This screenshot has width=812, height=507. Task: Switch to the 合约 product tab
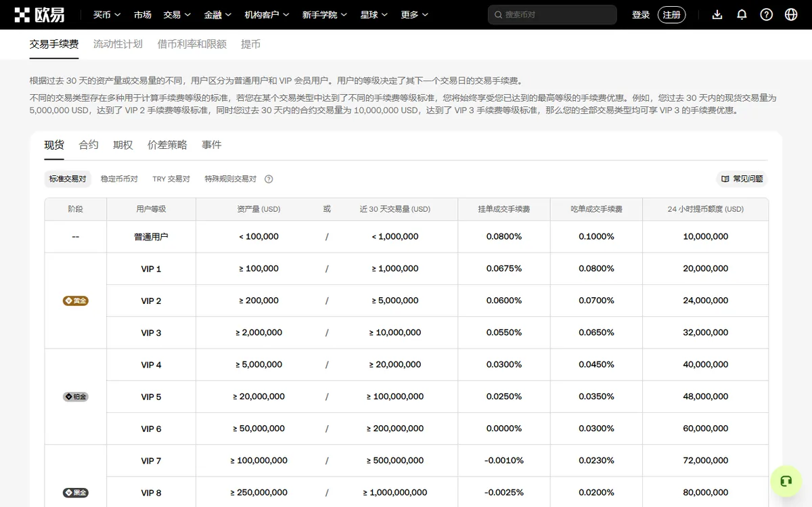tap(89, 145)
